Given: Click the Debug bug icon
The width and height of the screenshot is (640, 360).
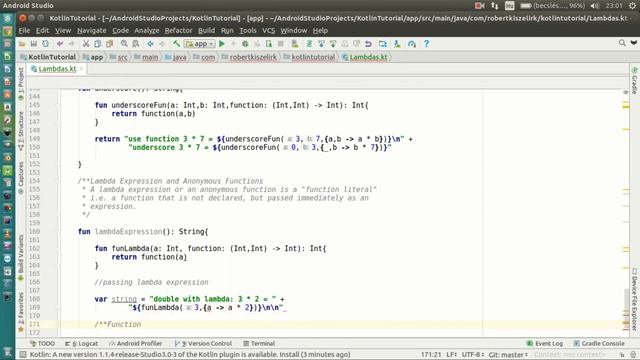Looking at the screenshot, I should point(245,44).
